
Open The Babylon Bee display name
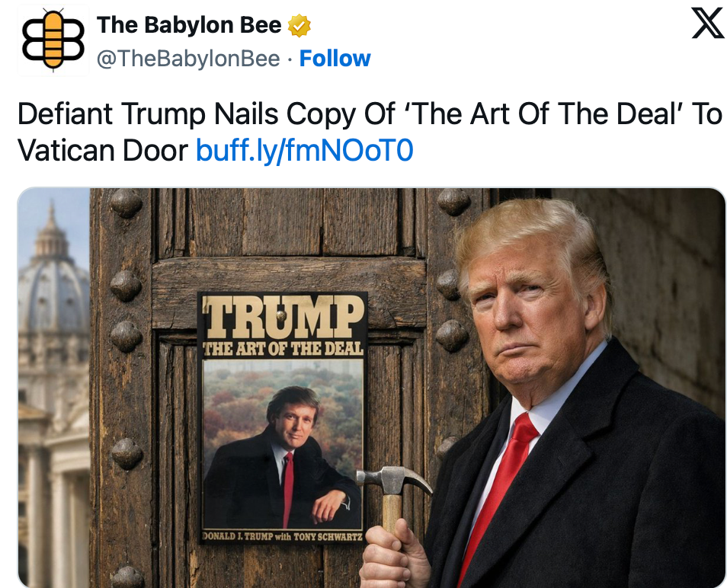point(189,25)
